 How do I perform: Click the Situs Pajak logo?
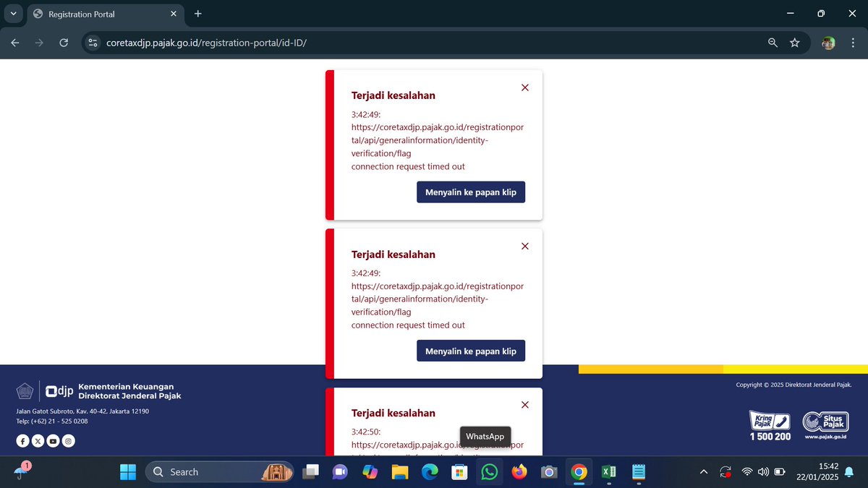tap(825, 425)
